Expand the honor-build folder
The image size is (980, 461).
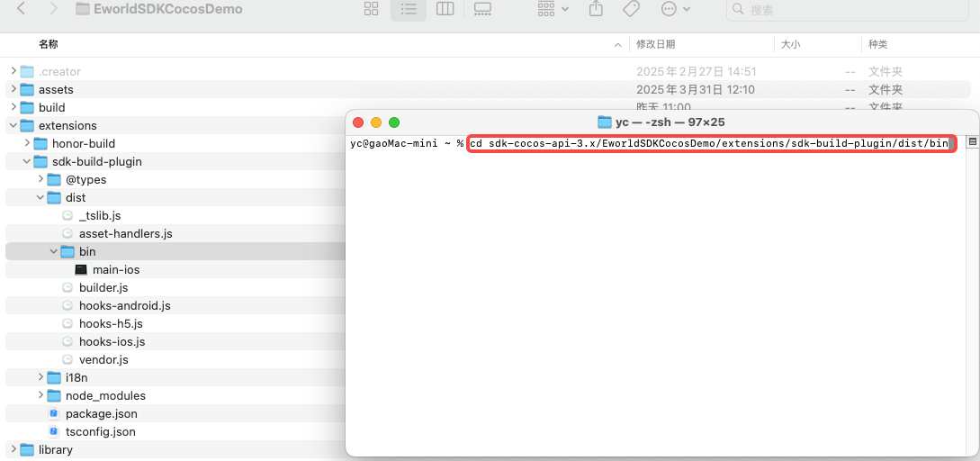(x=28, y=143)
